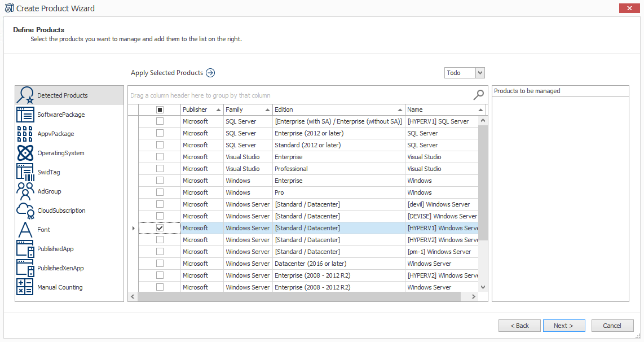644x342 pixels.
Task: Switch to the OperatingSystem category
Action: [69, 153]
